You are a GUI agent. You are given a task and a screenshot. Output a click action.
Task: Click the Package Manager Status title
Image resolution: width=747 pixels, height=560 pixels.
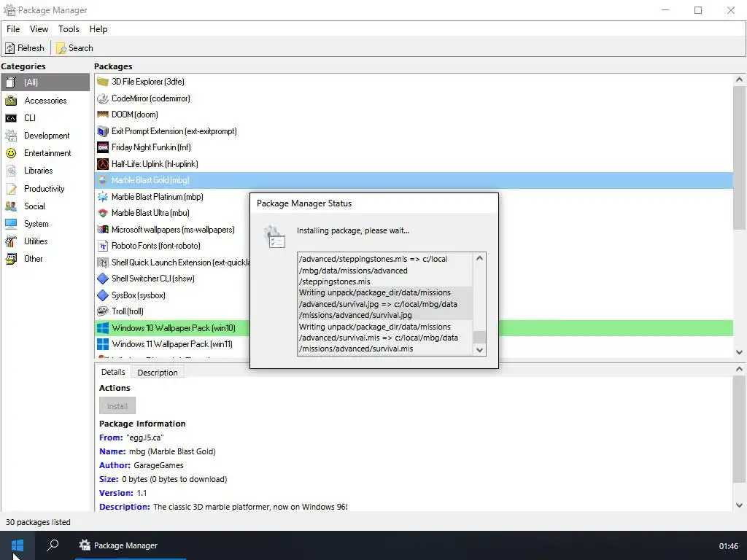pos(304,203)
